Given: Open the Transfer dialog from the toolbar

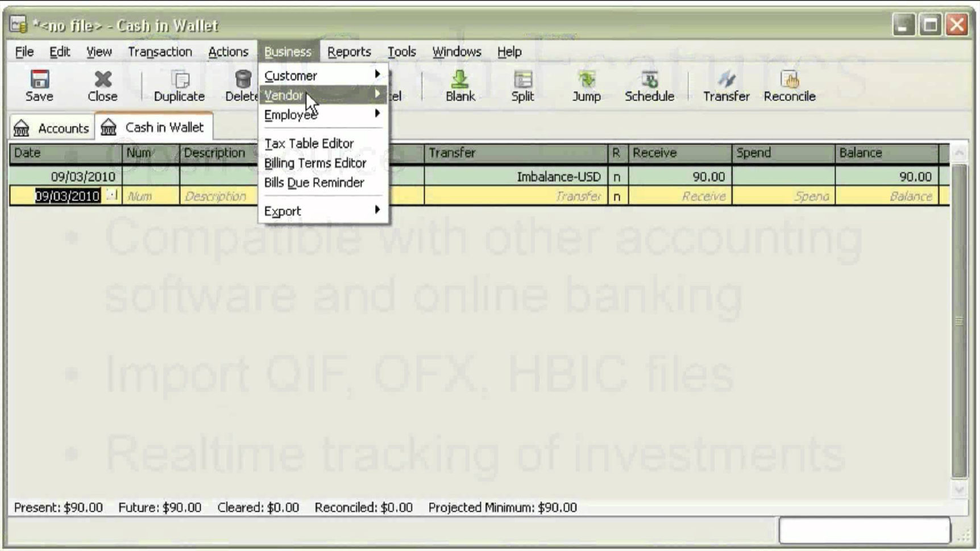Looking at the screenshot, I should (x=726, y=84).
